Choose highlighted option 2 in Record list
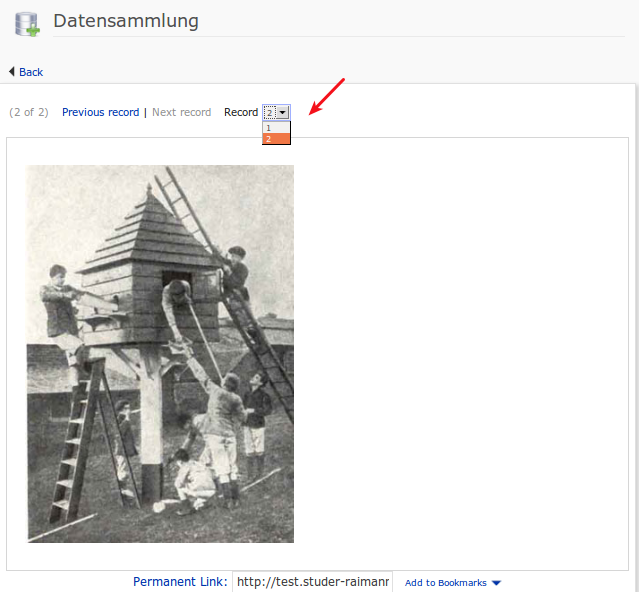639x592 pixels. (276, 139)
